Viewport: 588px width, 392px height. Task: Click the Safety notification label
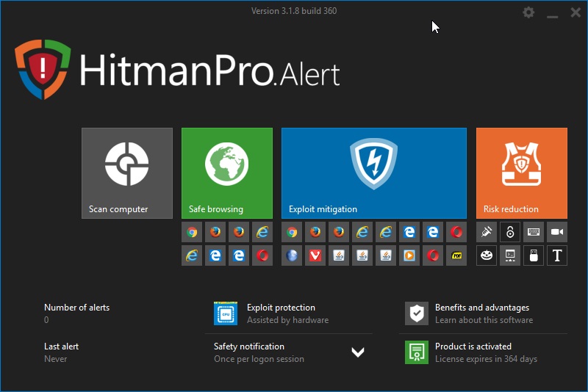point(249,346)
